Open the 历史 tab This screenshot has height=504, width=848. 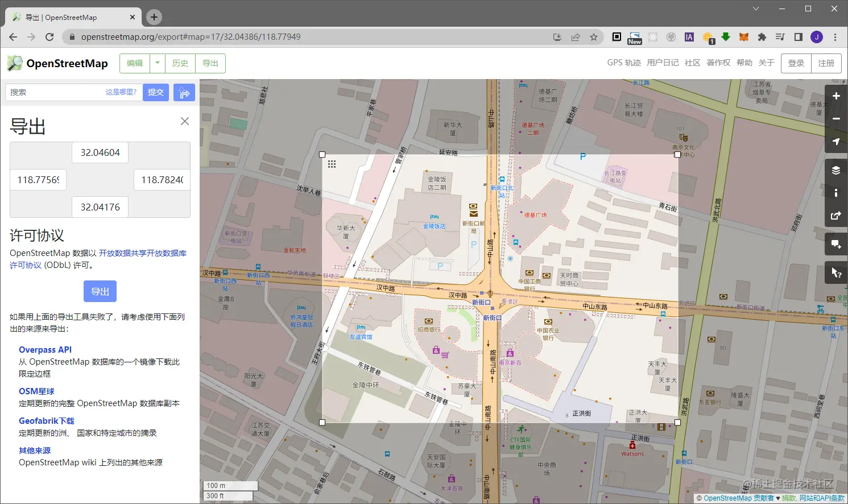[x=180, y=63]
